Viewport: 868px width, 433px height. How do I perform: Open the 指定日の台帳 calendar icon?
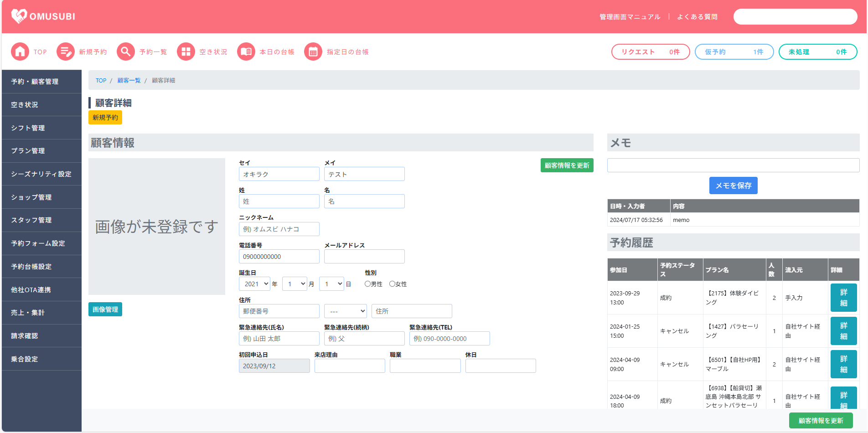(x=313, y=52)
